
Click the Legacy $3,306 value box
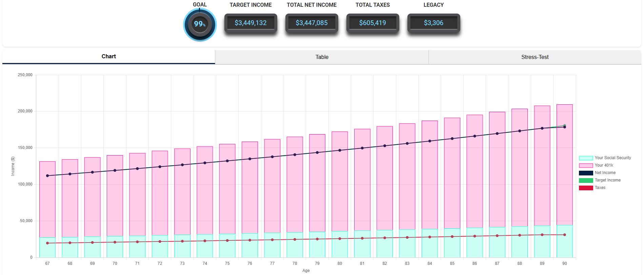(x=434, y=23)
